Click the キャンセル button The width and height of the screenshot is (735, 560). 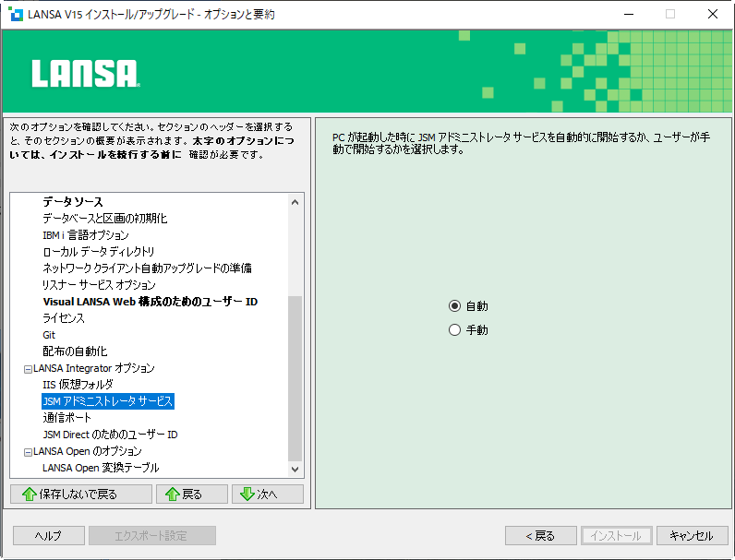692,536
